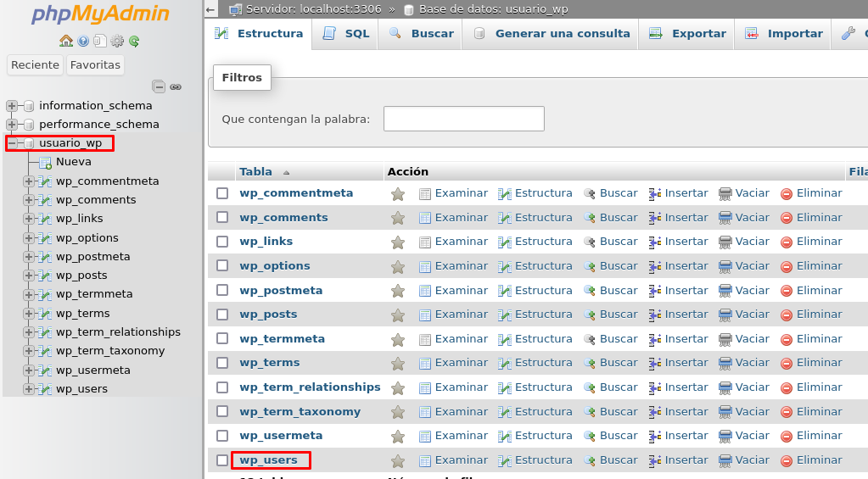Open the SQL tab
Viewport: 868px width, 479px height.
(345, 34)
